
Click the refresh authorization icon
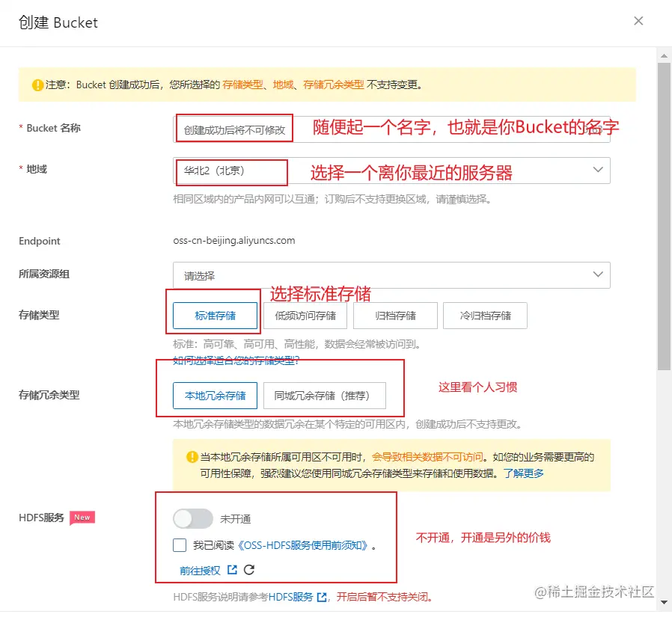249,570
